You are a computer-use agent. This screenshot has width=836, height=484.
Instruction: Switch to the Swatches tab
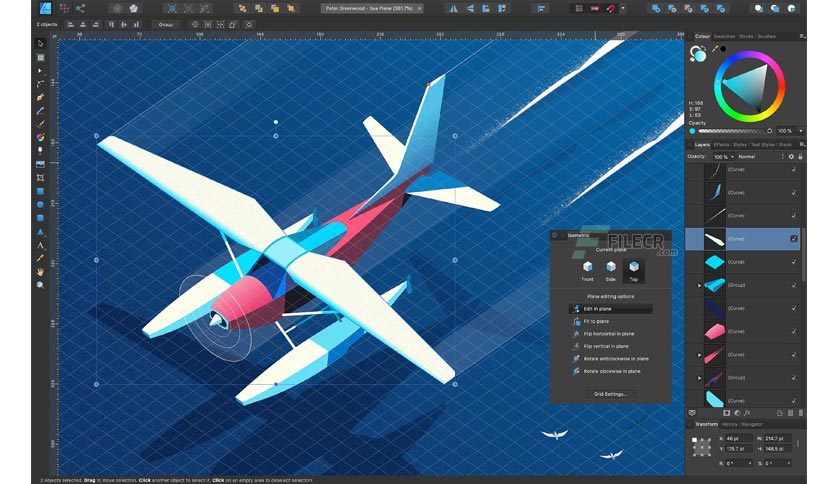click(x=724, y=36)
